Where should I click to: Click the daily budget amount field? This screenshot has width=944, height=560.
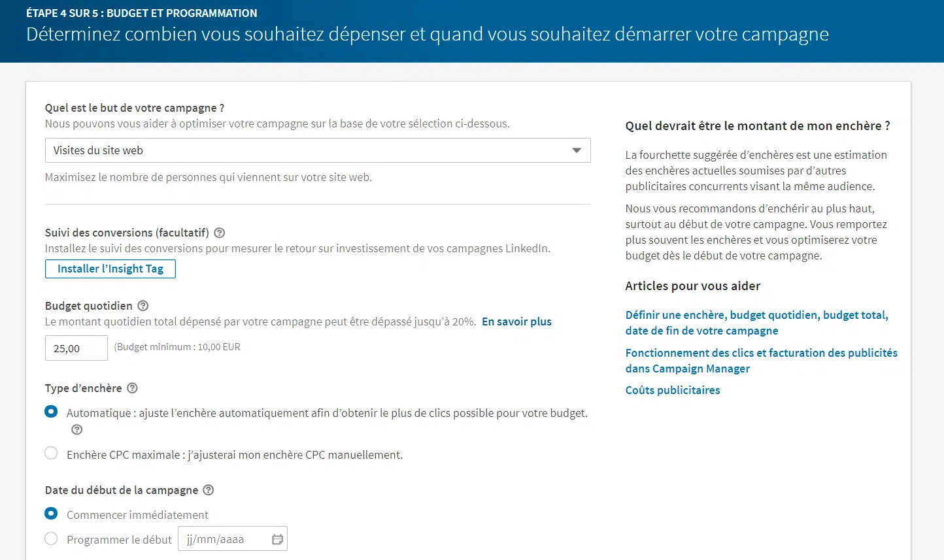[76, 348]
